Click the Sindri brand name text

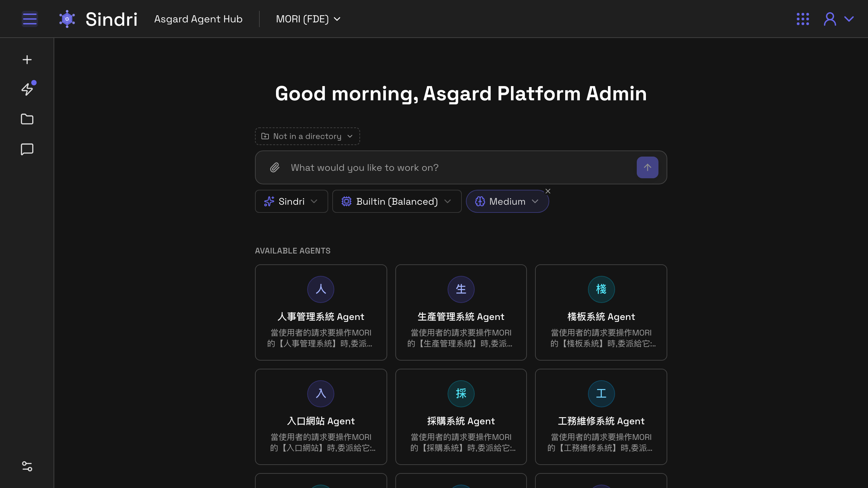tap(111, 19)
